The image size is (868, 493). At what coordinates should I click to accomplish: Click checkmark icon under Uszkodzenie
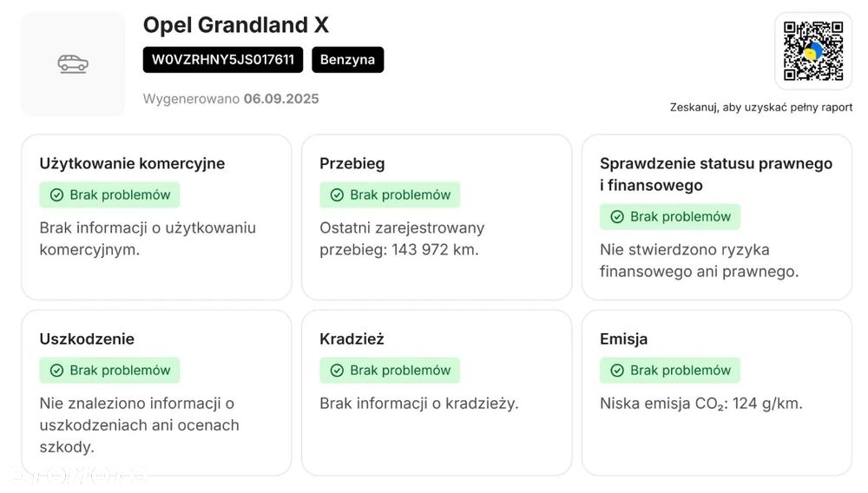tap(56, 371)
